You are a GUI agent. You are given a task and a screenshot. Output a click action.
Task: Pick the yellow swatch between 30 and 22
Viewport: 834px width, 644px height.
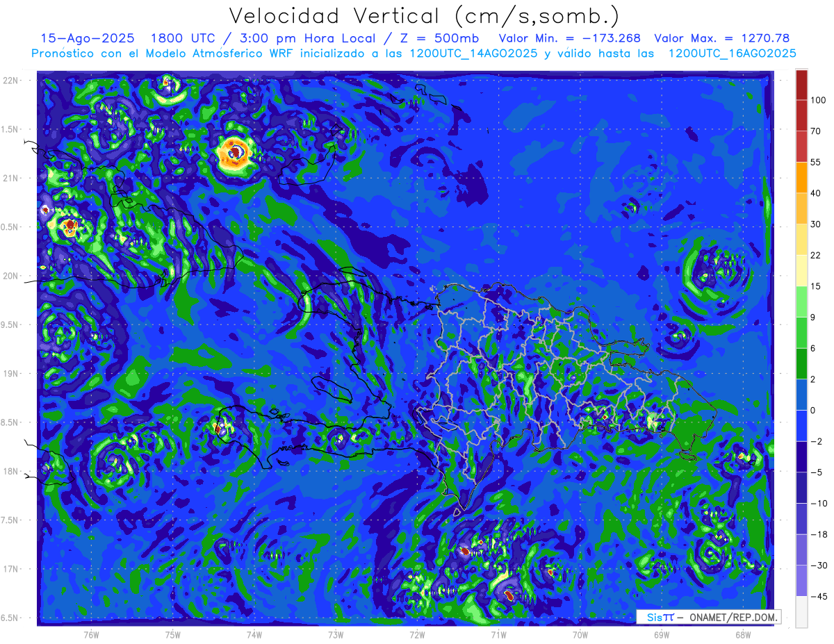click(x=801, y=240)
